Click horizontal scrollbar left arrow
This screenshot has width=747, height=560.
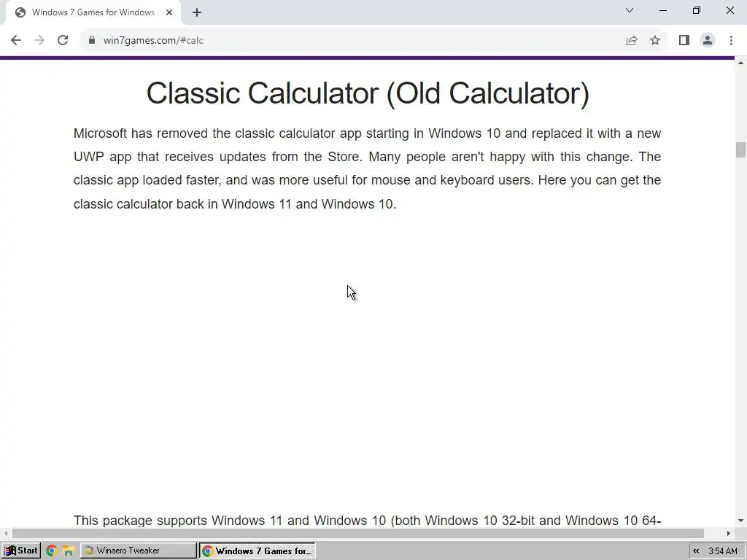pyautogui.click(x=6, y=533)
